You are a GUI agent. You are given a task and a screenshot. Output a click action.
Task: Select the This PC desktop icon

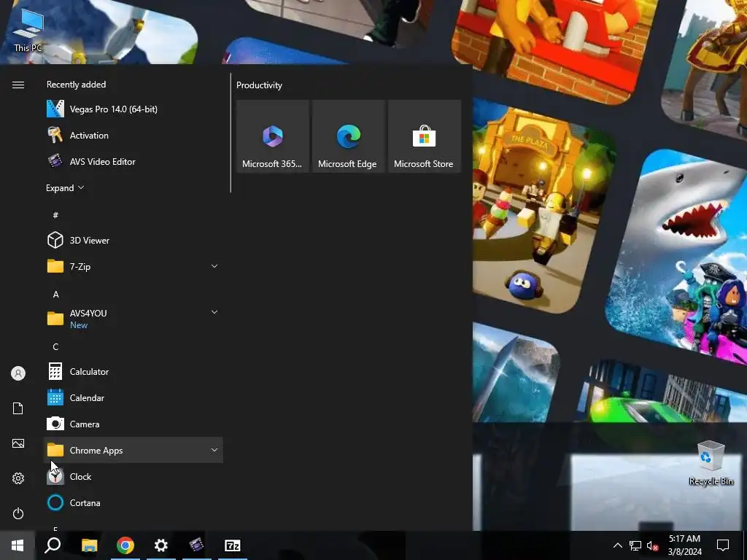pos(28,31)
